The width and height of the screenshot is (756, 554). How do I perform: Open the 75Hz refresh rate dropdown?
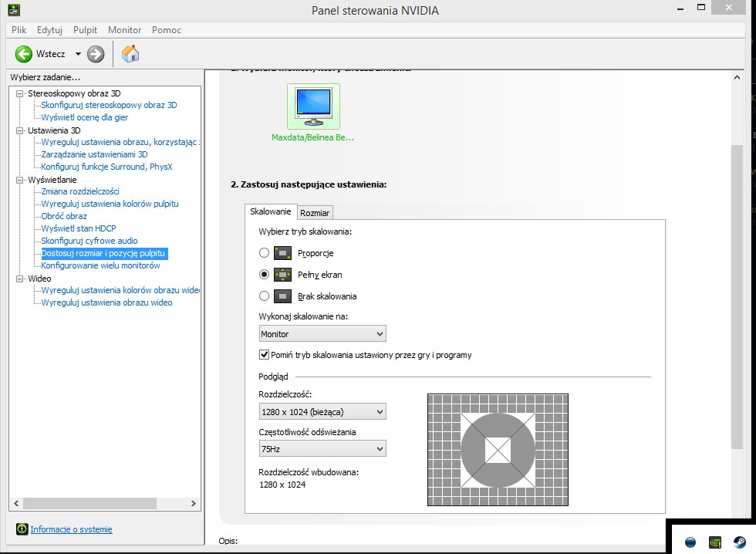322,449
